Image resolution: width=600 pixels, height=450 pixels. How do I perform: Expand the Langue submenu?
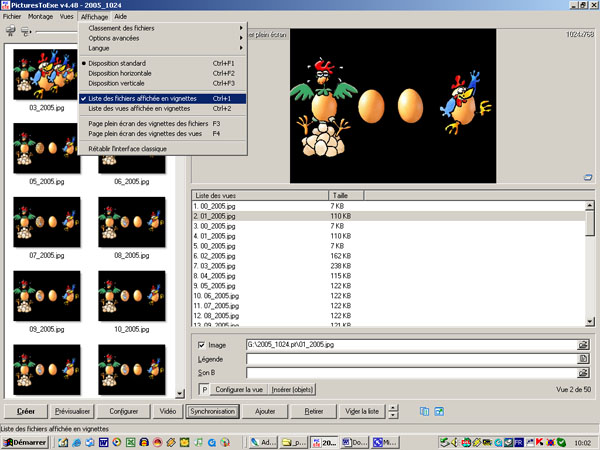pyautogui.click(x=162, y=48)
